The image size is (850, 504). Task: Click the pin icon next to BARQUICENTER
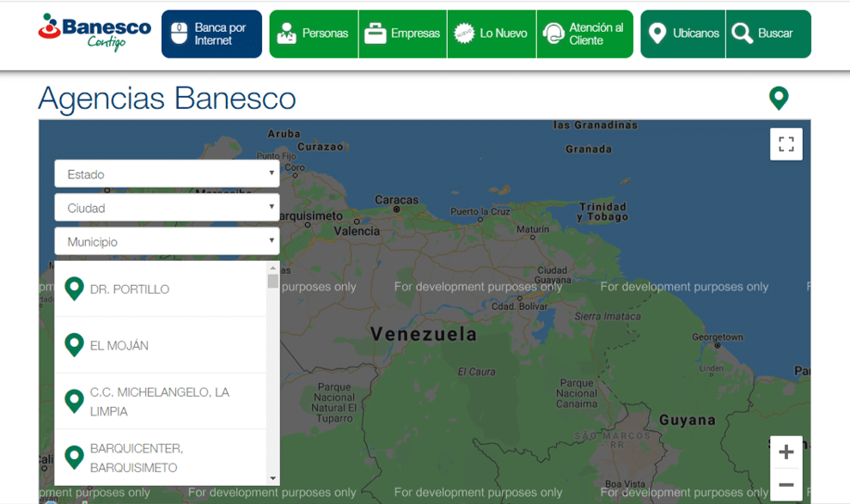click(x=74, y=458)
